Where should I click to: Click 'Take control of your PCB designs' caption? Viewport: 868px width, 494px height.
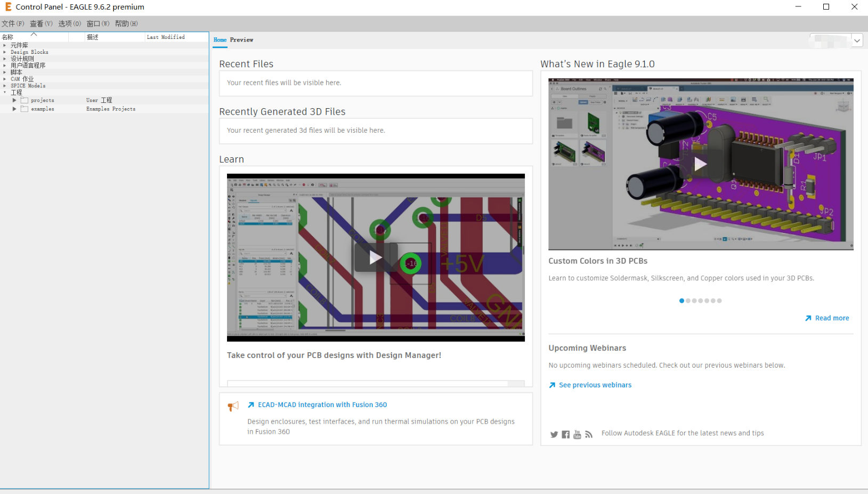pyautogui.click(x=334, y=355)
